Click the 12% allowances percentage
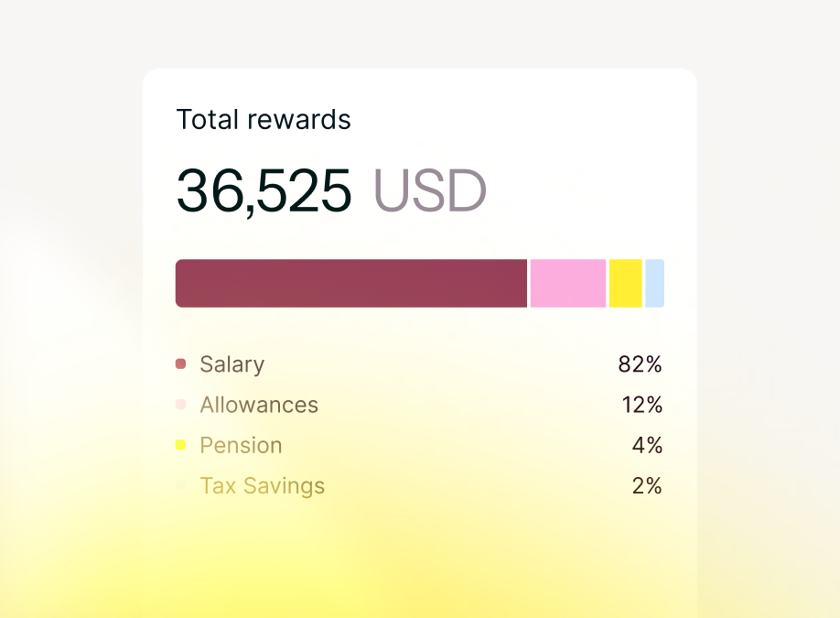This screenshot has width=840, height=618. click(642, 405)
